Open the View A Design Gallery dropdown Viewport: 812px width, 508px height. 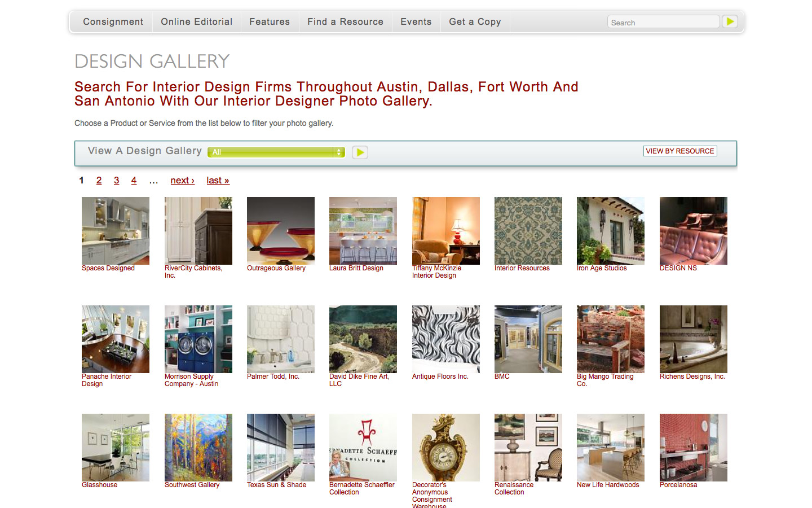click(x=276, y=152)
